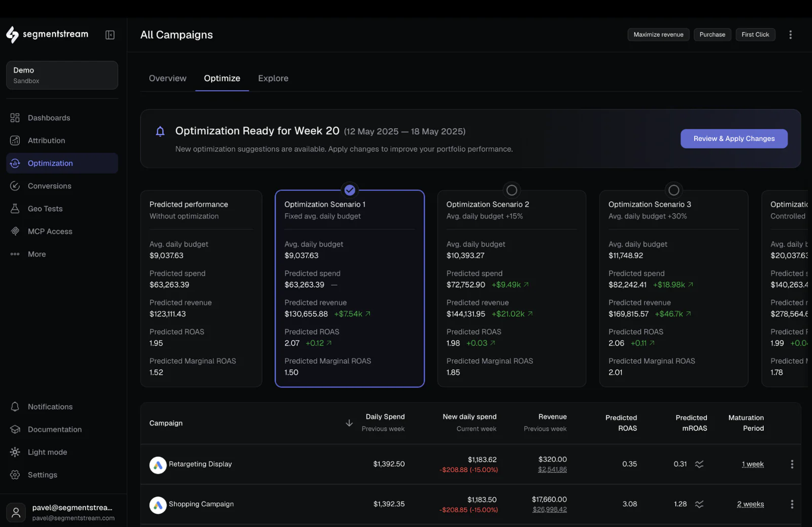Open the Purchase conversion selector

click(712, 35)
